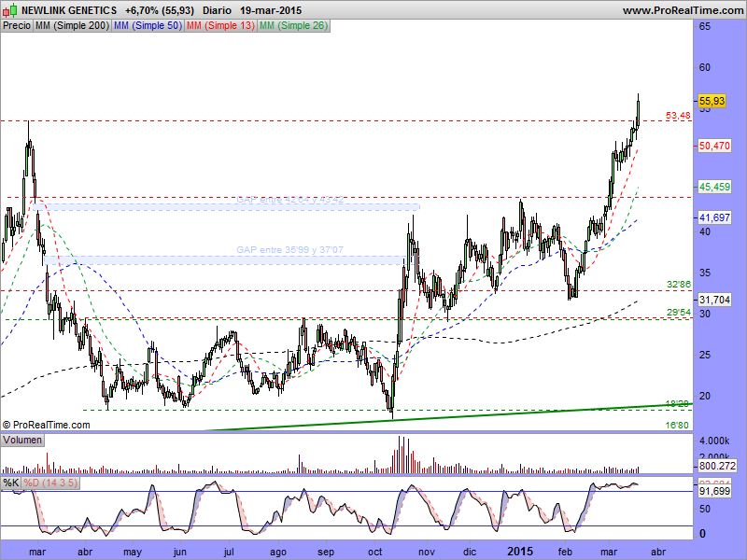
Task: Click the 30 price axis label
Action: 704,314
